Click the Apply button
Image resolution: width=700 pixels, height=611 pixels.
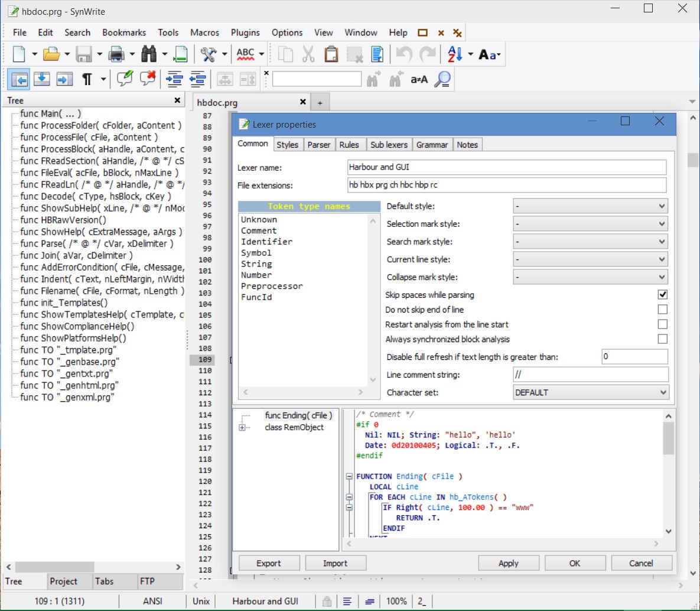[508, 563]
